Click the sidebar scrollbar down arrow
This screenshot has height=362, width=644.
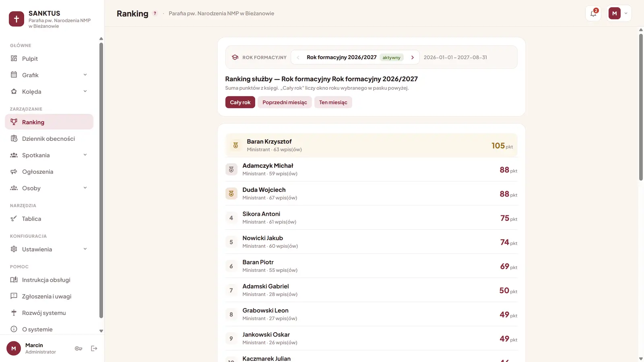click(x=101, y=331)
